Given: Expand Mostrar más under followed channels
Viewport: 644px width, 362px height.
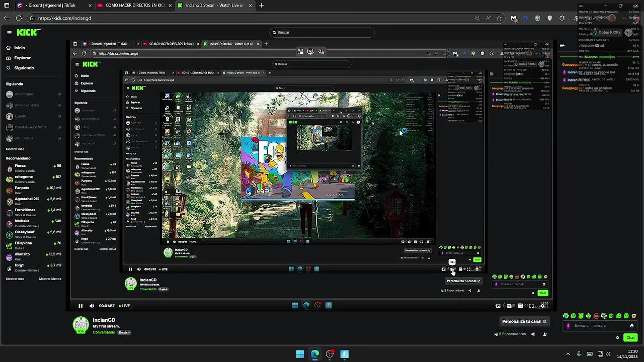Looking at the screenshot, I should (15, 149).
